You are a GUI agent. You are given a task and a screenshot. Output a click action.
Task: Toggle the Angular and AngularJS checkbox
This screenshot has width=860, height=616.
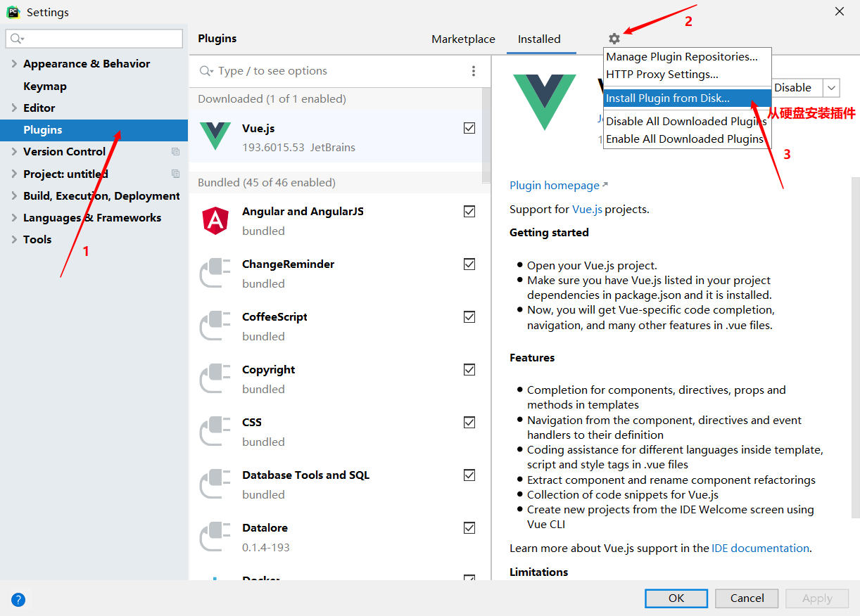coord(469,211)
